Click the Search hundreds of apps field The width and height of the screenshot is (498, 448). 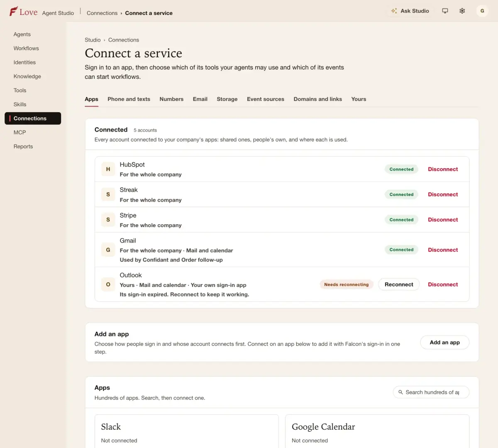coord(431,392)
